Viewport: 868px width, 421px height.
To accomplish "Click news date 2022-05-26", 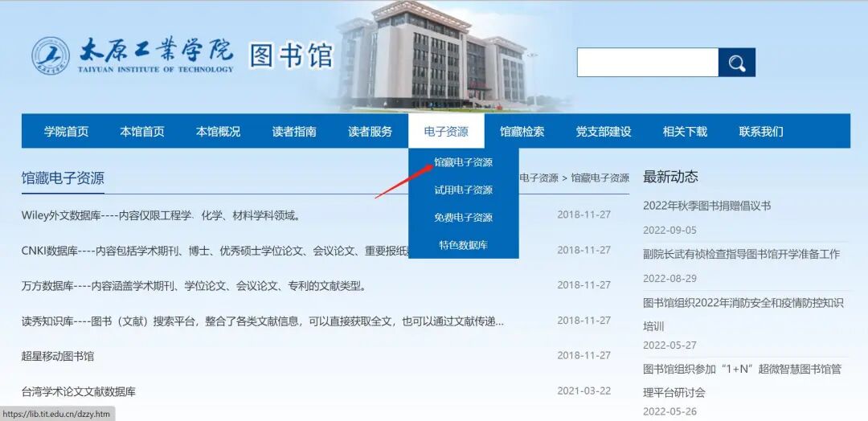I will click(x=669, y=411).
